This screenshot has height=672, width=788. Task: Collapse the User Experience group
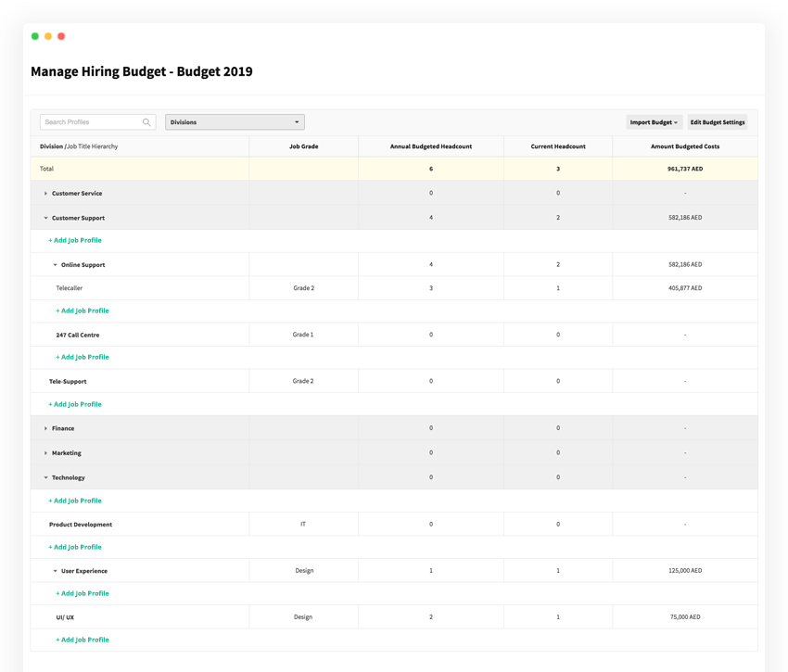55,572
